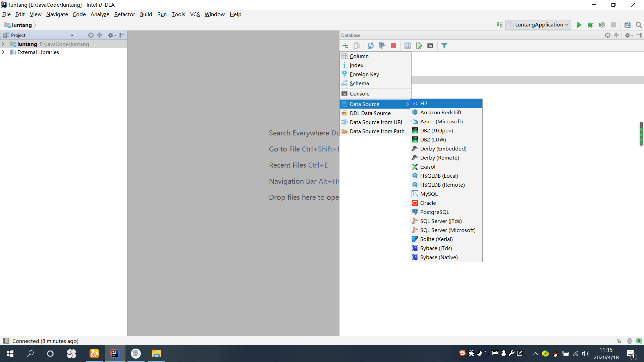Click the lock read-only toggle in status bar

619,341
